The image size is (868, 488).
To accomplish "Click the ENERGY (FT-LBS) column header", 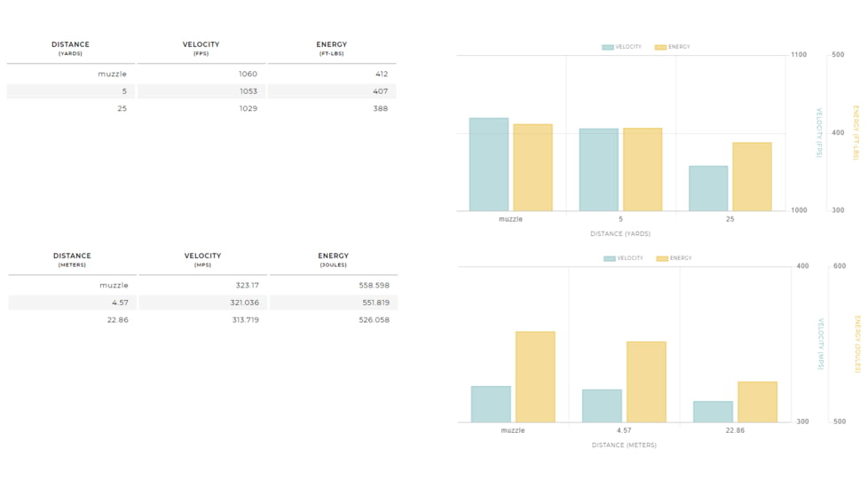I will pos(331,48).
